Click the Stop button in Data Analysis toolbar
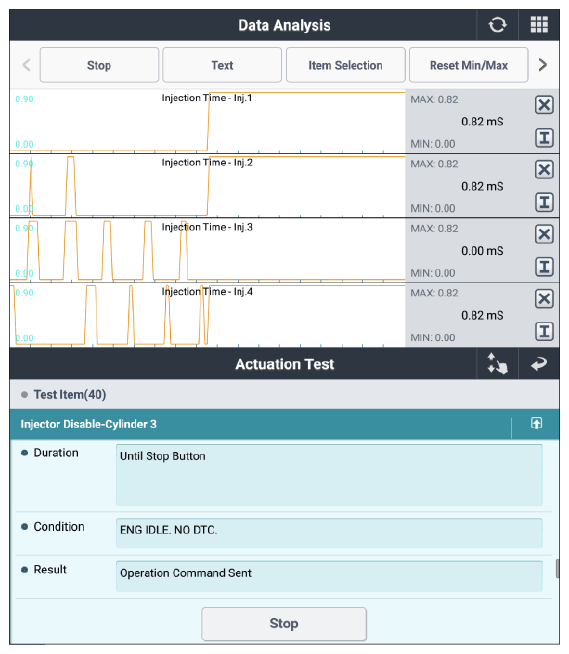 [99, 65]
